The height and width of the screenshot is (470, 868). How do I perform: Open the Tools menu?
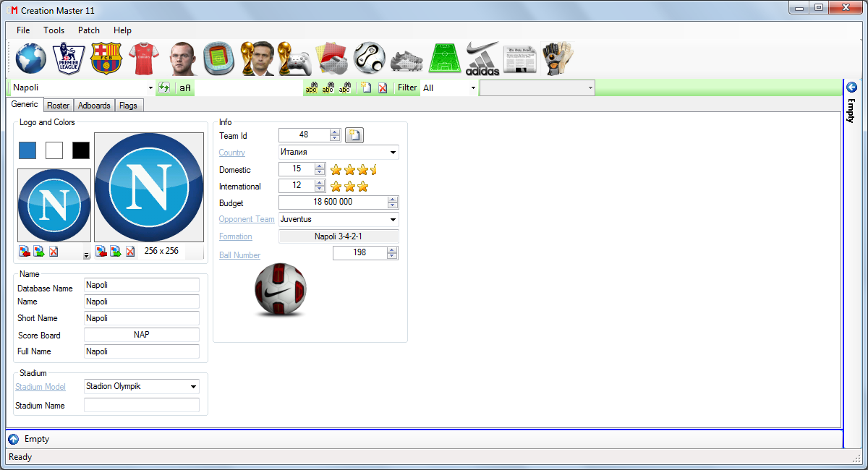pyautogui.click(x=54, y=30)
